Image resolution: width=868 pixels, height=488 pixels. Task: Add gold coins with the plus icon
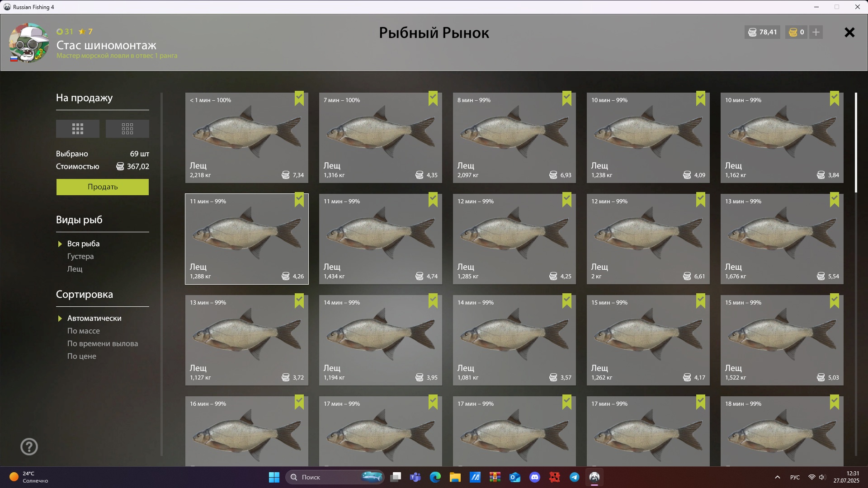[x=816, y=32]
